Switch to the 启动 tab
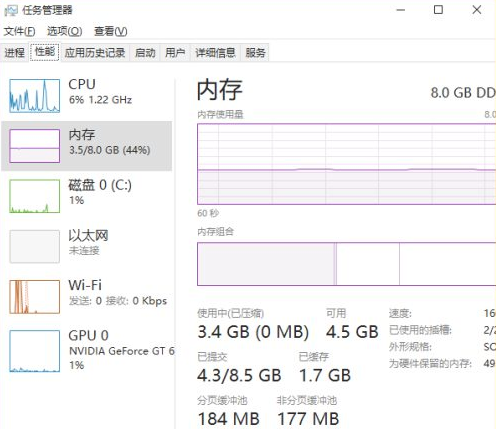Viewport: 496px width, 429px height. click(145, 52)
